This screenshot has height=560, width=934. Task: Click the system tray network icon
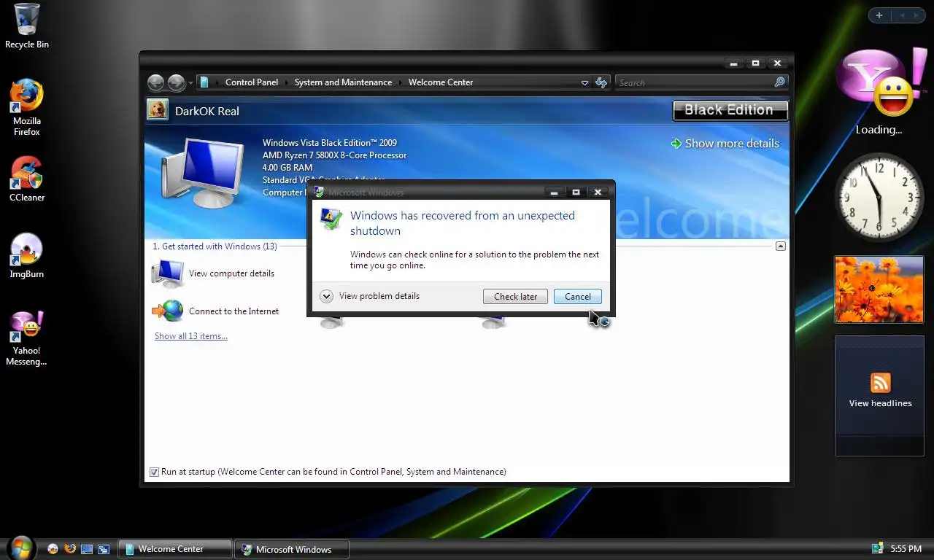[x=878, y=548]
